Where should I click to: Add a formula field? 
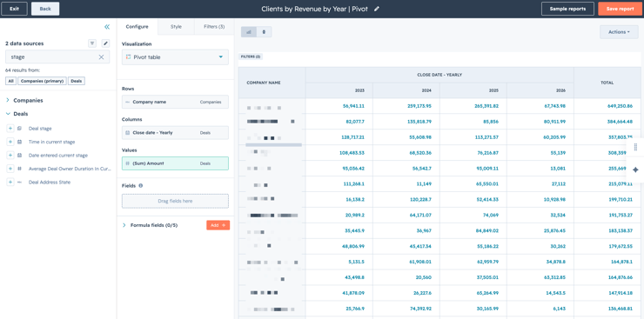218,225
